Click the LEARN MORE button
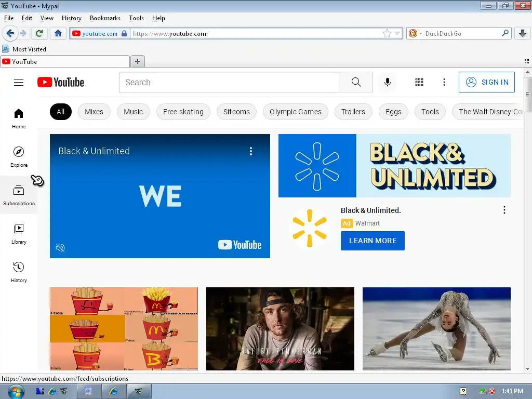The image size is (532, 399). pos(373,241)
